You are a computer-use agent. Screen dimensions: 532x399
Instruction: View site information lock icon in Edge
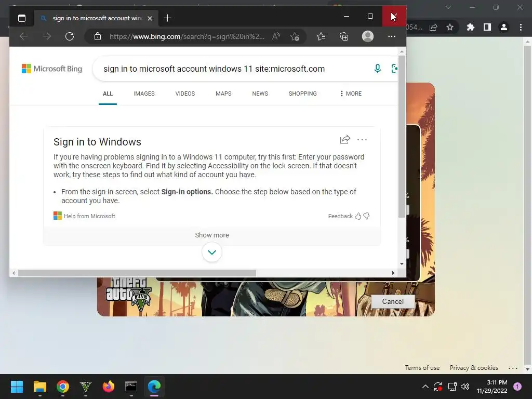(98, 36)
